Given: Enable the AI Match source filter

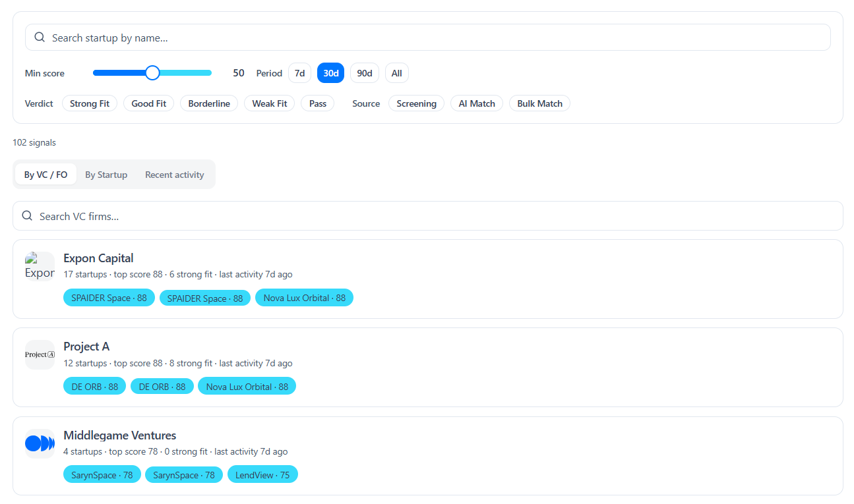Looking at the screenshot, I should pos(477,103).
